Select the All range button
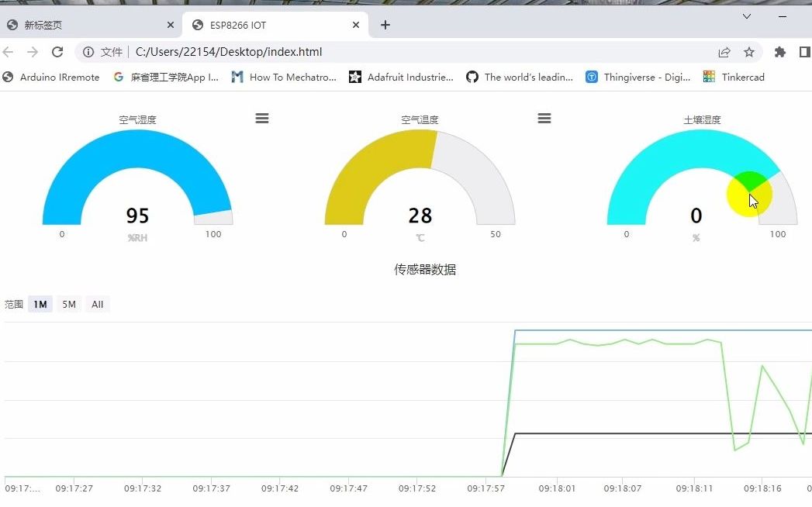Viewport: 812px width, 507px height. click(x=98, y=305)
